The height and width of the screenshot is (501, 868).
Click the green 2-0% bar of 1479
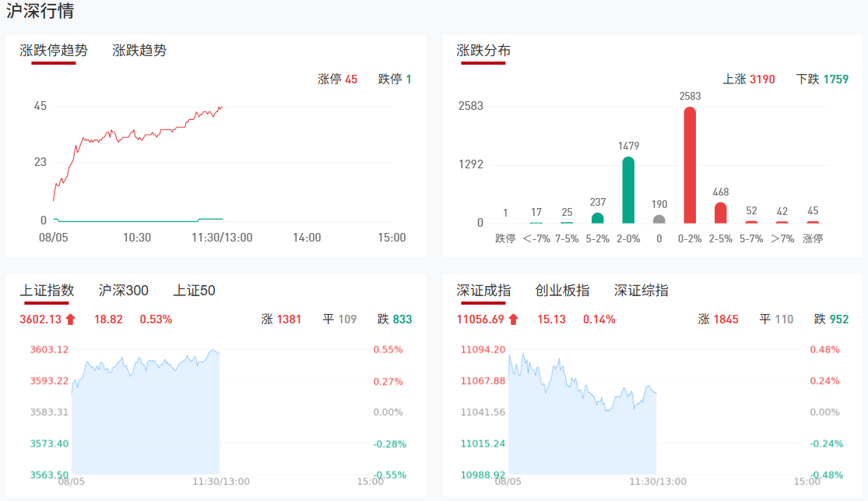pyautogui.click(x=628, y=190)
